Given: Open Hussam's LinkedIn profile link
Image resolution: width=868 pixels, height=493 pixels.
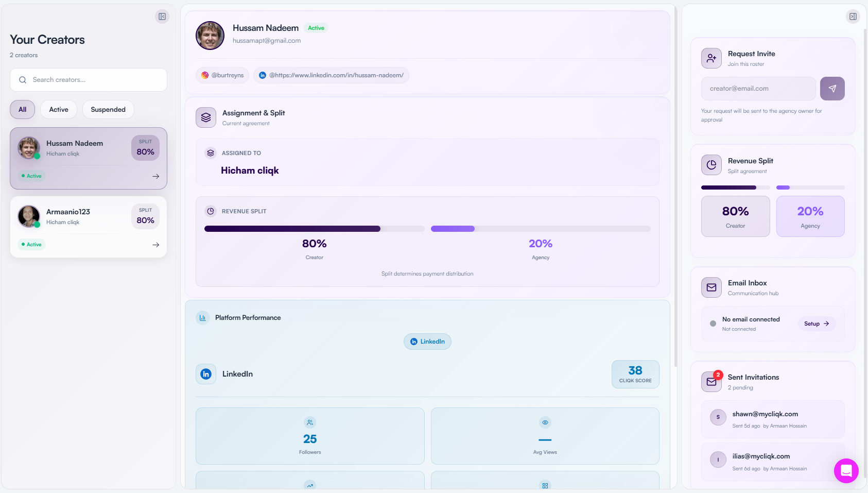Looking at the screenshot, I should click(x=331, y=75).
